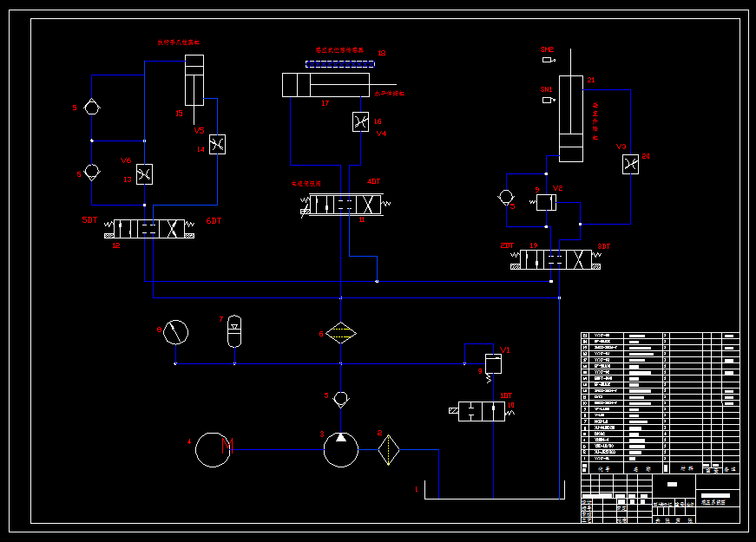Viewport: 756px width, 542px height.
Task: Click the 1DT two-position solenoid valve
Action: click(481, 411)
